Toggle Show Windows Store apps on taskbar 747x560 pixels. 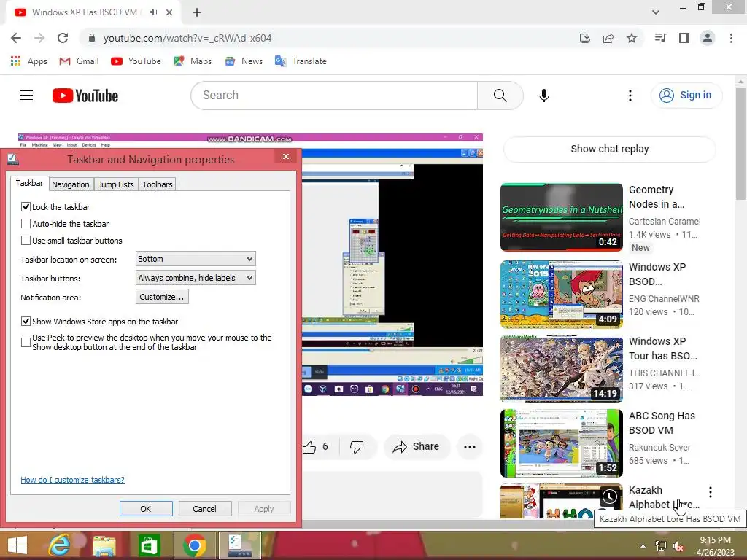(26, 322)
